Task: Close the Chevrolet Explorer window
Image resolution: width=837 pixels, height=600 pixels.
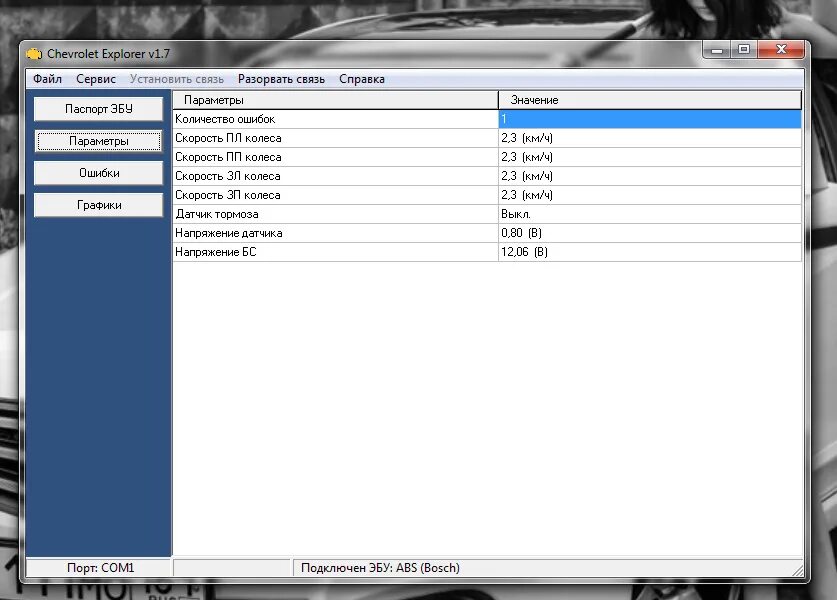Action: [781, 50]
